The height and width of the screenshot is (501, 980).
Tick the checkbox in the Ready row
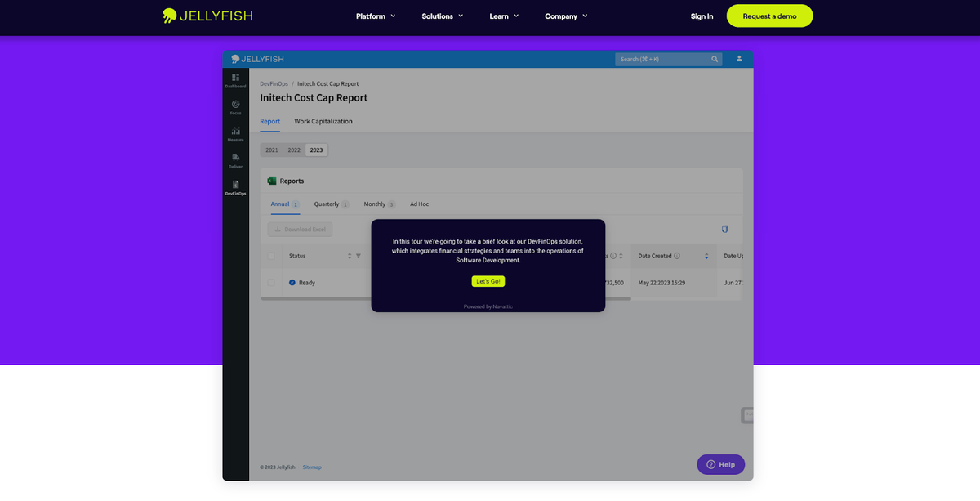271,282
